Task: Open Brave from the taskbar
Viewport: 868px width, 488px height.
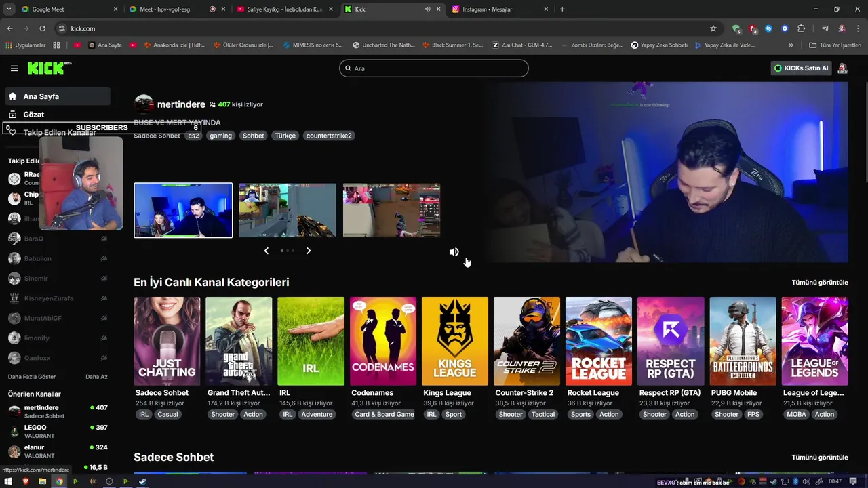Action: coord(26,481)
